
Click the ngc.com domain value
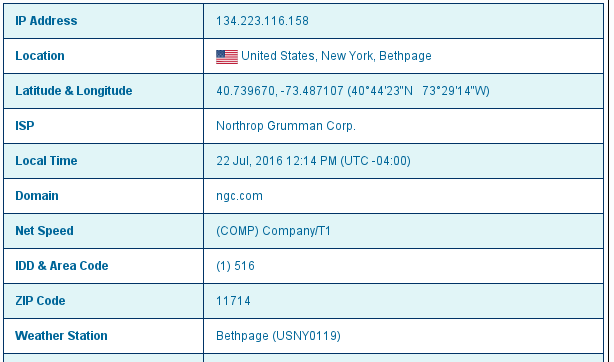239,196
